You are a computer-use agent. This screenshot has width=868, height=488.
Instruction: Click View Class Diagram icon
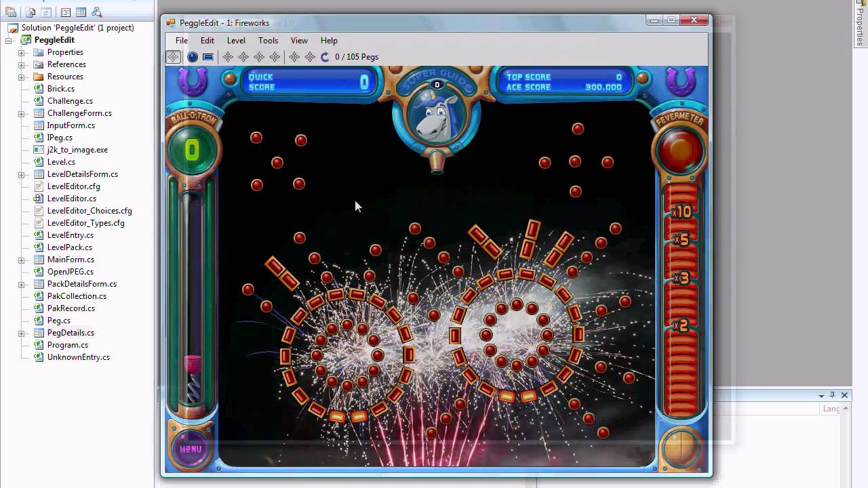click(96, 12)
